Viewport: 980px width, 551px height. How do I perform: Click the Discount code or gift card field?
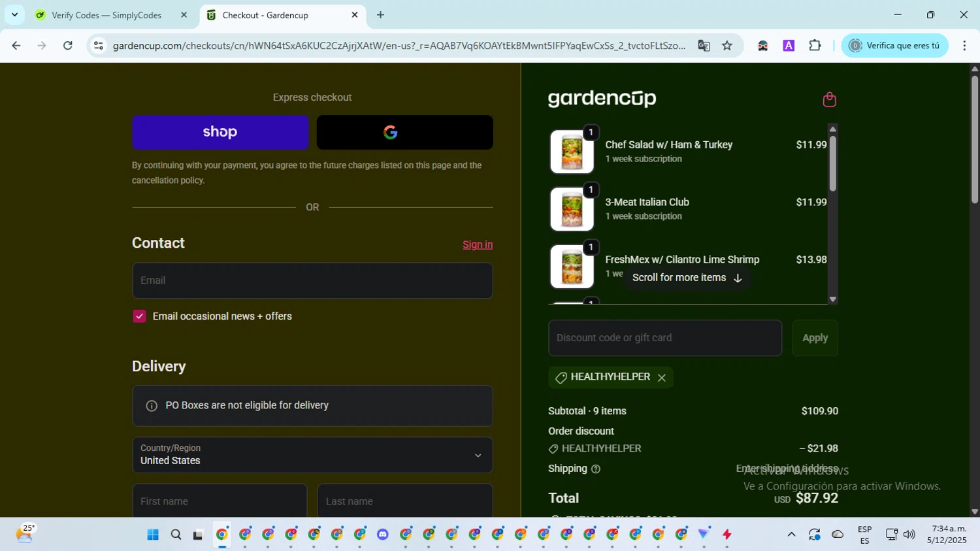[x=665, y=338]
